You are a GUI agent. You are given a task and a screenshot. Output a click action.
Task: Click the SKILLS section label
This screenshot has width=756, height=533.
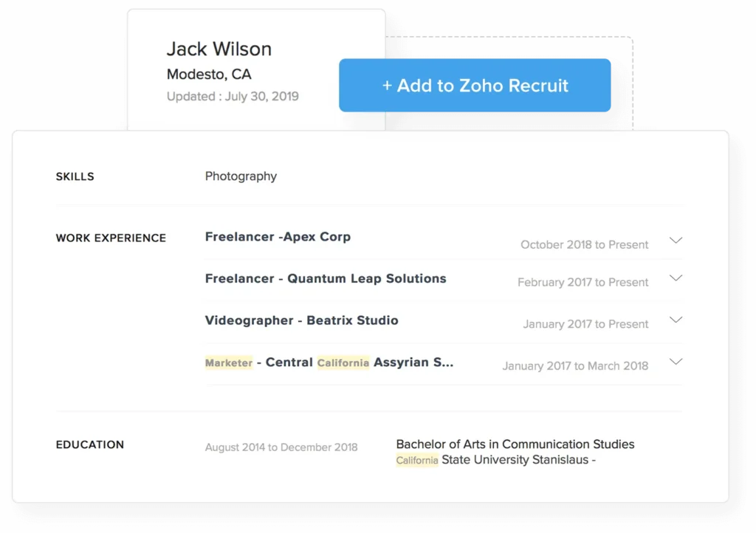(75, 177)
